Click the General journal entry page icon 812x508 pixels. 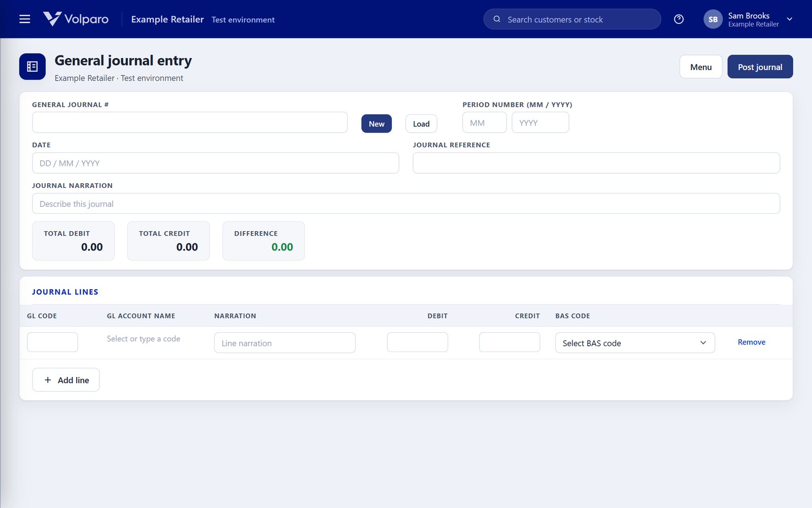(x=32, y=67)
